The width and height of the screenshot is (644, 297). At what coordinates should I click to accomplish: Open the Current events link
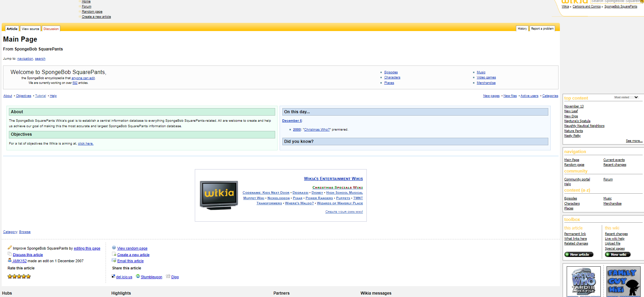tap(614, 160)
